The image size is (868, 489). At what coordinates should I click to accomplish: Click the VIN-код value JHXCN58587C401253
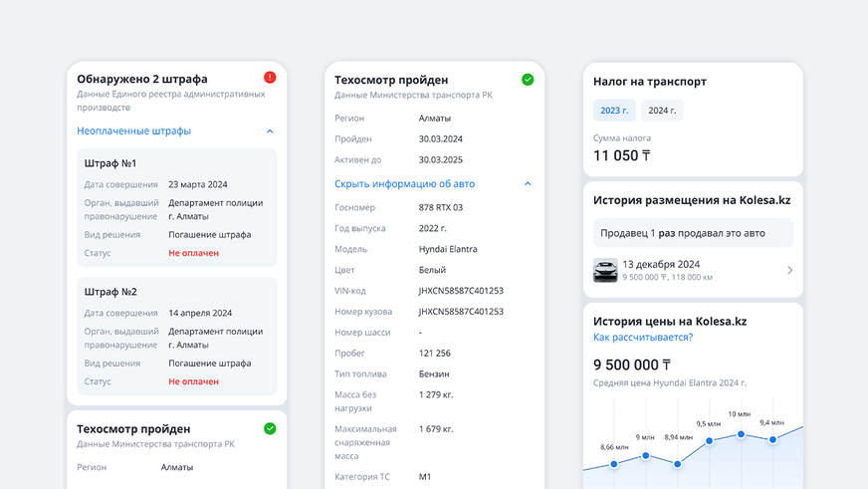pyautogui.click(x=461, y=291)
